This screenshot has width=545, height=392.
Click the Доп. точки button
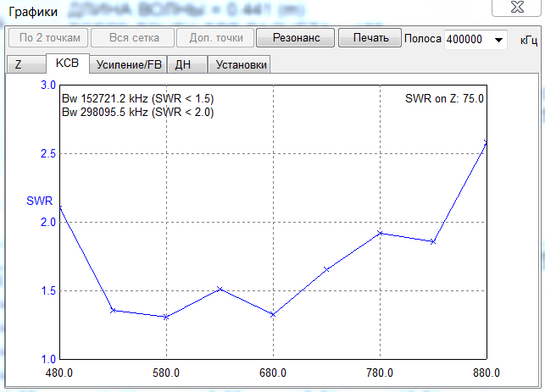click(x=215, y=37)
